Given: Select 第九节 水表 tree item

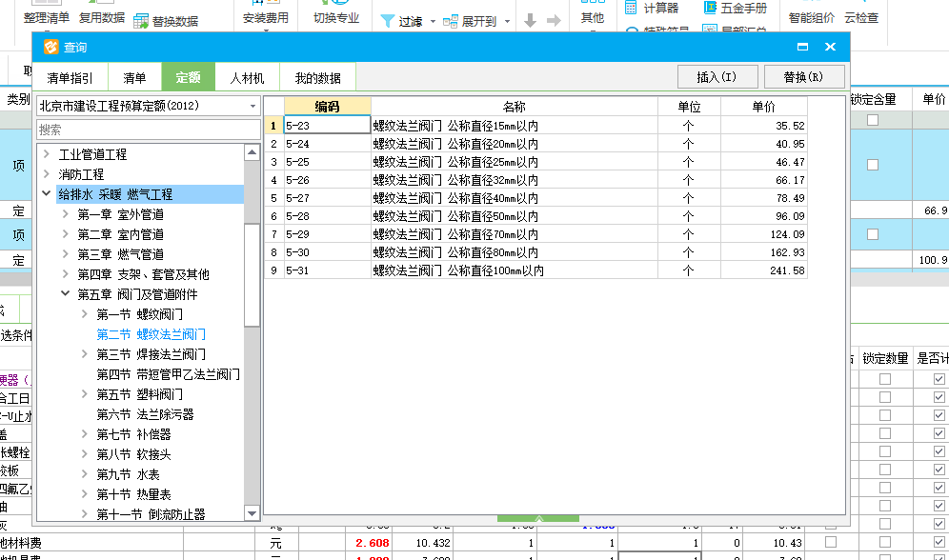Looking at the screenshot, I should [129, 474].
